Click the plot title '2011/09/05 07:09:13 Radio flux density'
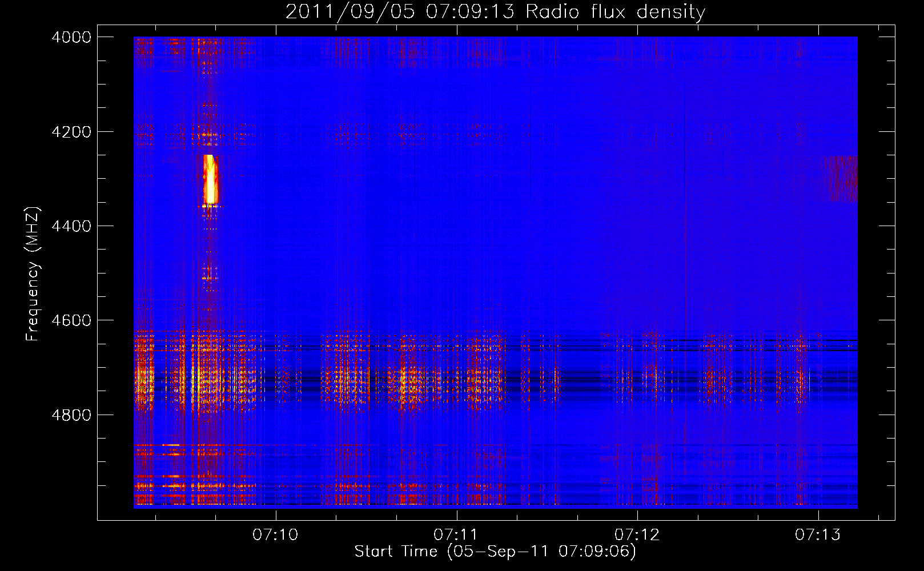The height and width of the screenshot is (571, 924). 495,11
